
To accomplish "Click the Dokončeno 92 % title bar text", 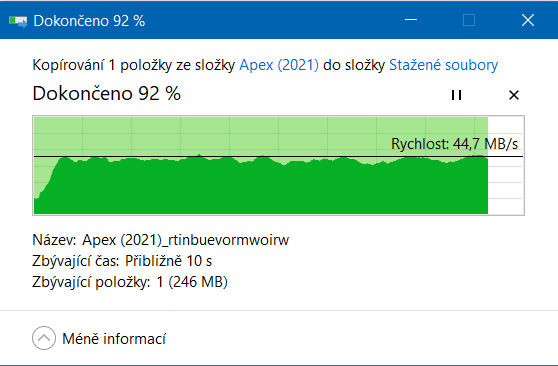I will point(89,21).
